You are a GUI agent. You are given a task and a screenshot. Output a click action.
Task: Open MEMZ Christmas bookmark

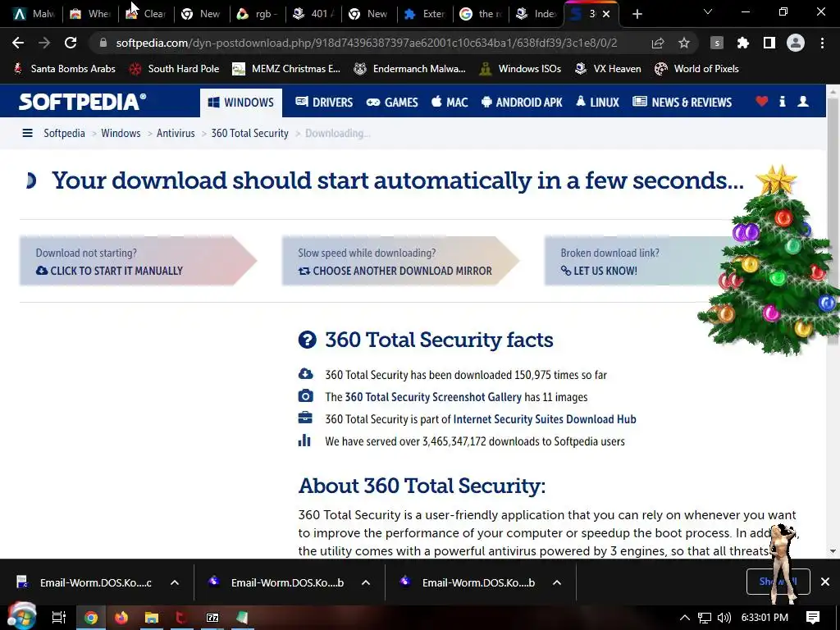point(286,69)
